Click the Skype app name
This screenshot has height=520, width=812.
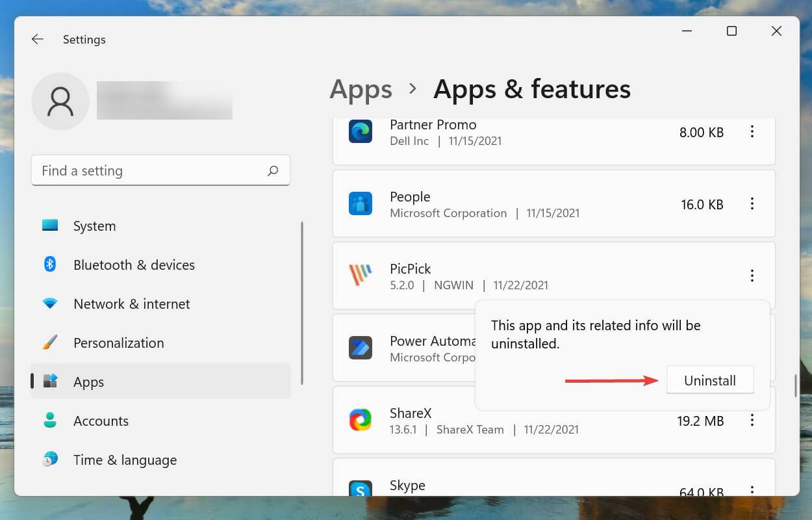point(407,486)
